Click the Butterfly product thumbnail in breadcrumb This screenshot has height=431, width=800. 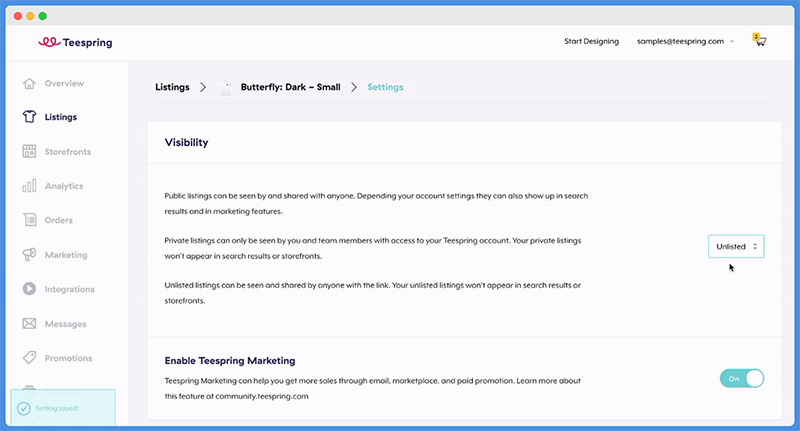click(x=225, y=87)
